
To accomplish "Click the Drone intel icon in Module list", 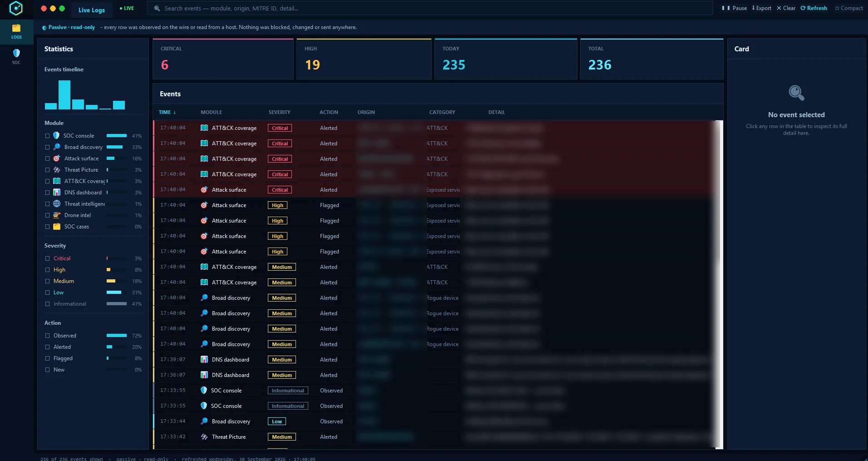I will (57, 215).
